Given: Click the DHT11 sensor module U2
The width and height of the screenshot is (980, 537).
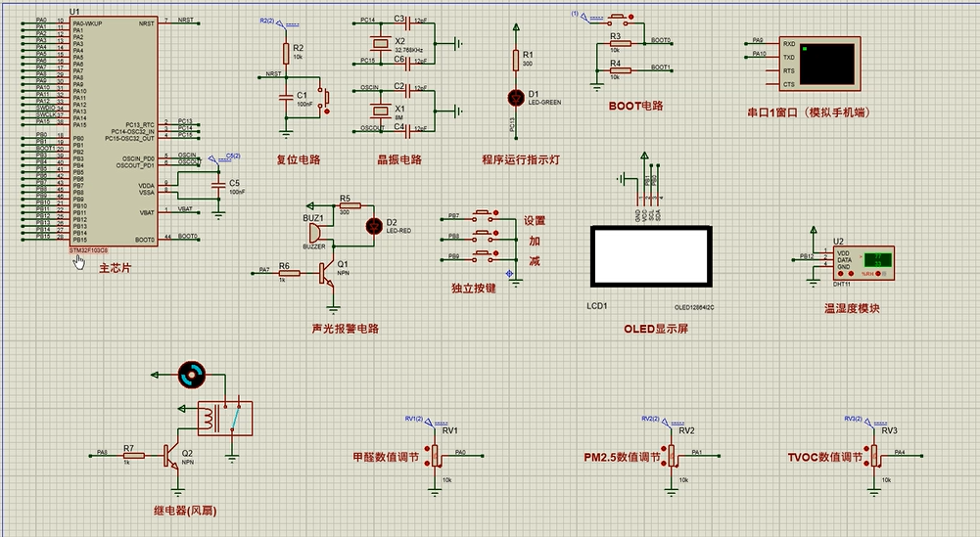Looking at the screenshot, I should [863, 263].
